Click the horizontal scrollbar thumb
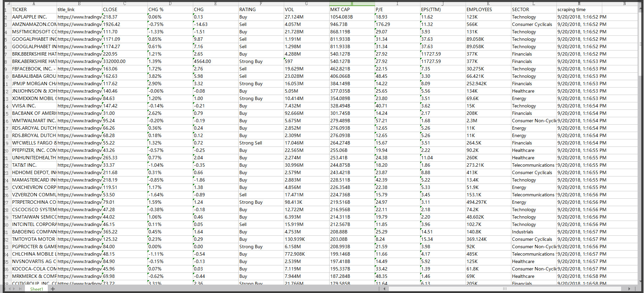This screenshot has height=293, width=644. [505, 289]
